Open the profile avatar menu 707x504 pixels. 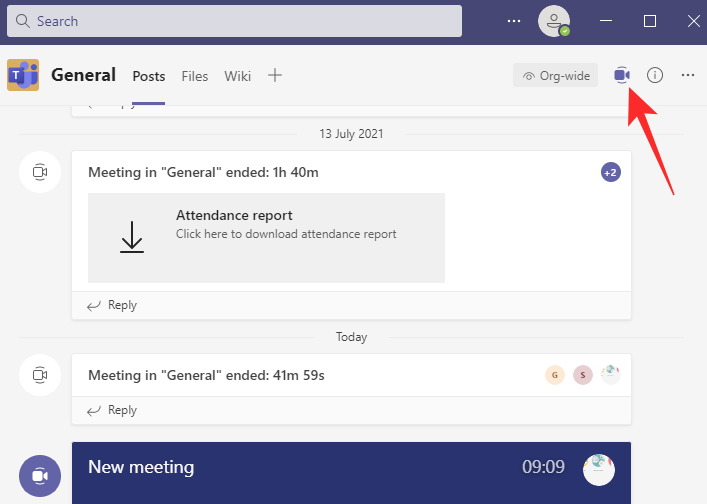pos(553,21)
